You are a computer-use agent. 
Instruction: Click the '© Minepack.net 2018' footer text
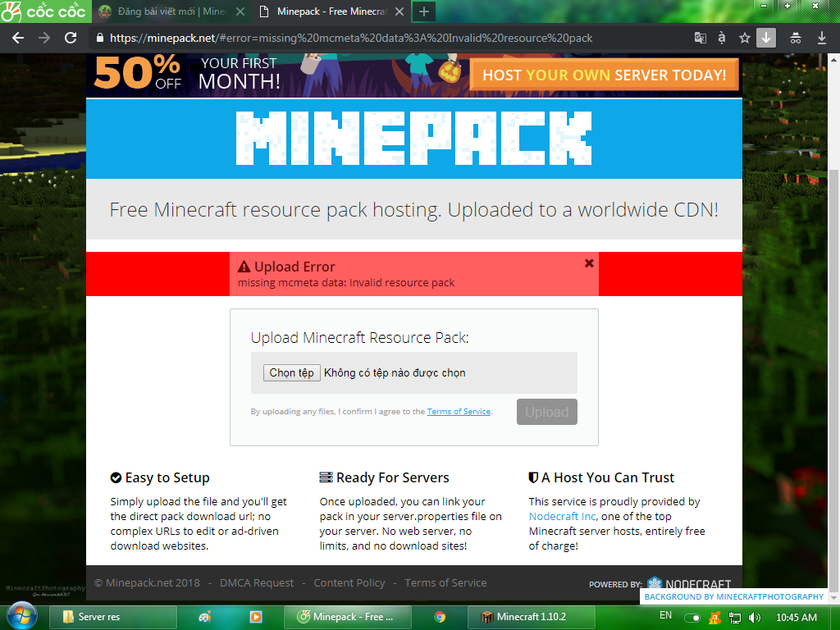(x=148, y=583)
